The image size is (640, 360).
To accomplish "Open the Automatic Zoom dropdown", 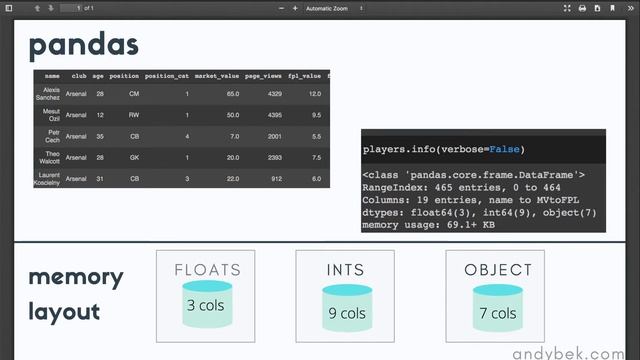I will pos(334,8).
